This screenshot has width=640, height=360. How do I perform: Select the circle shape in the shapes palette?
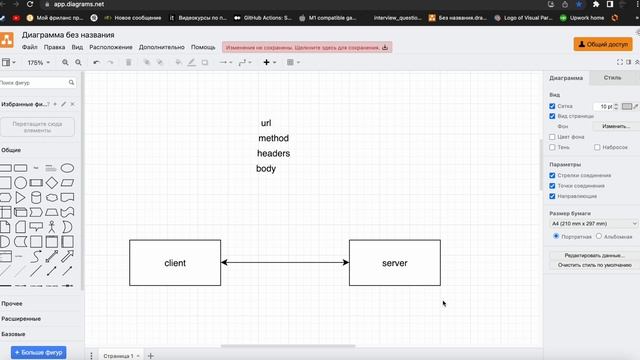point(20,183)
